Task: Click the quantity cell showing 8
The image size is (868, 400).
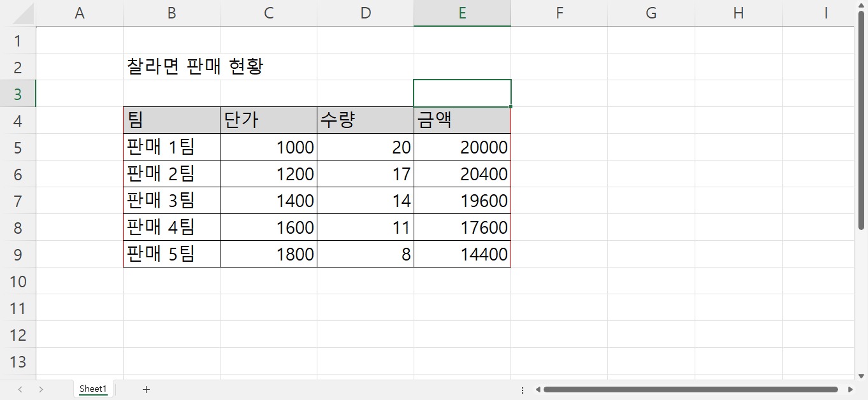Action: [x=365, y=254]
